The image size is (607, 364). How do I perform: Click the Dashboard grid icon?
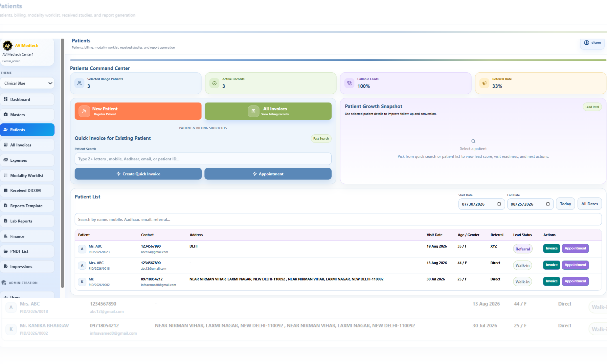[6, 99]
